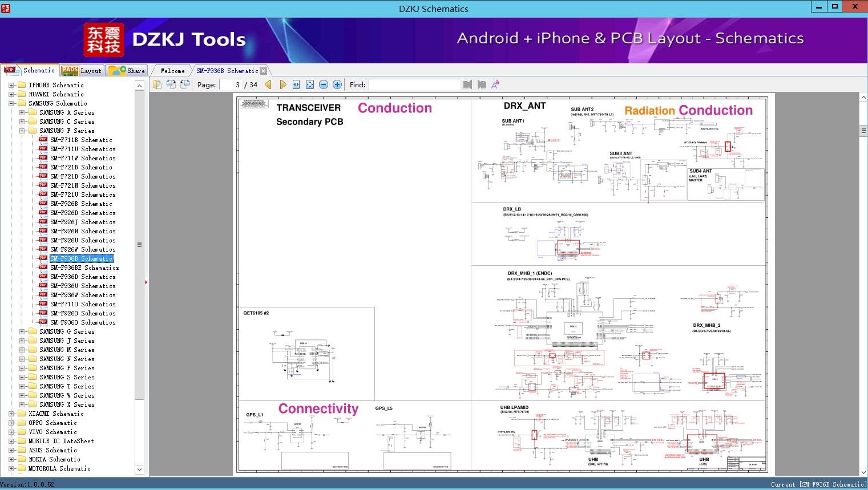This screenshot has height=490, width=868.
Task: Open SM-F926B Schematic in the tree
Action: 81,204
